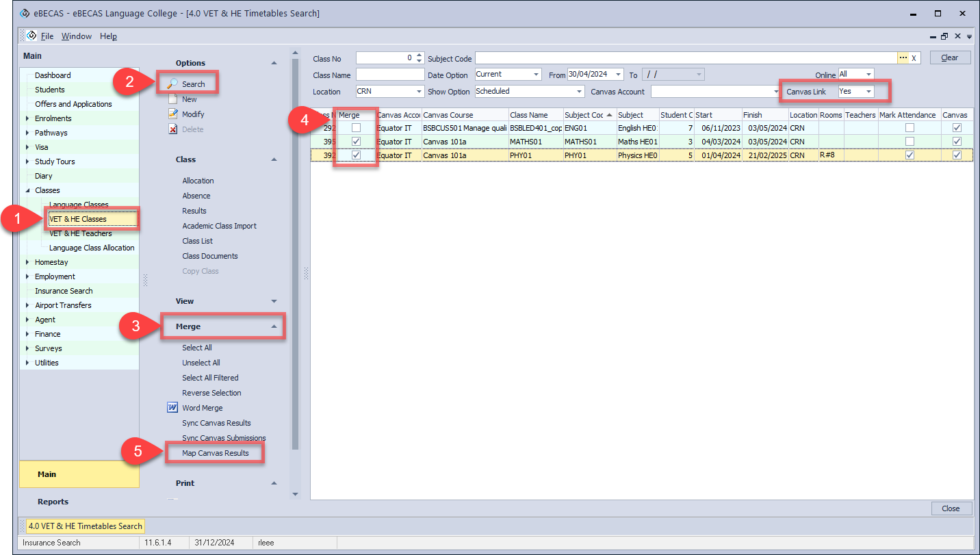This screenshot has width=980, height=555.
Task: Expand the Enrolments tree node
Action: pos(27,118)
